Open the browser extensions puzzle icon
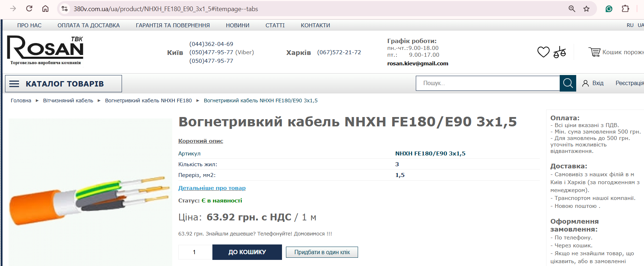This screenshot has width=644, height=266. pos(625,9)
